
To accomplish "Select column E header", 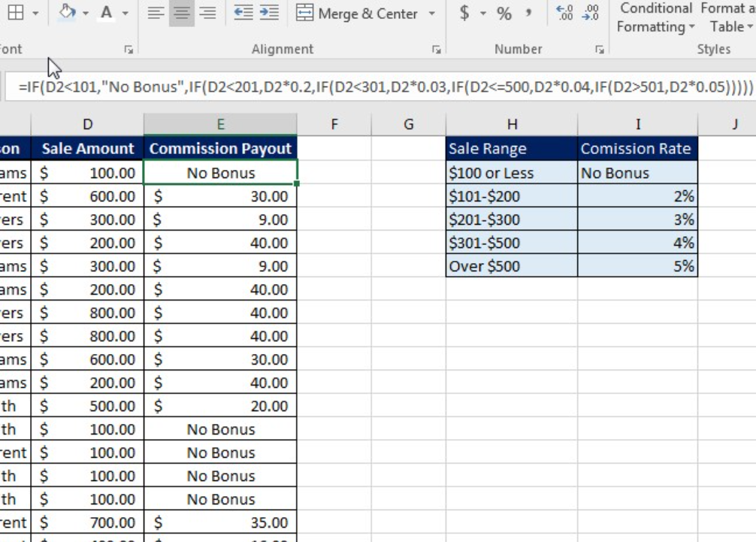I will pyautogui.click(x=220, y=124).
